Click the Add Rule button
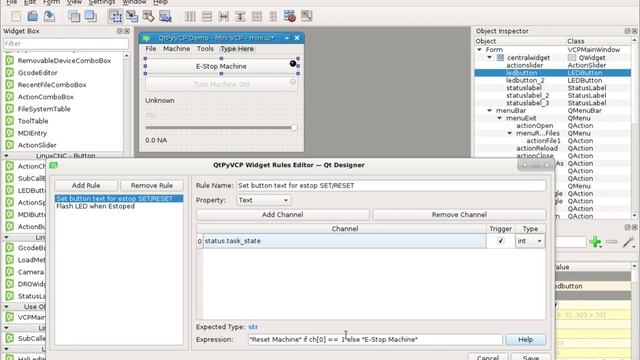The image size is (640, 360). point(86,185)
